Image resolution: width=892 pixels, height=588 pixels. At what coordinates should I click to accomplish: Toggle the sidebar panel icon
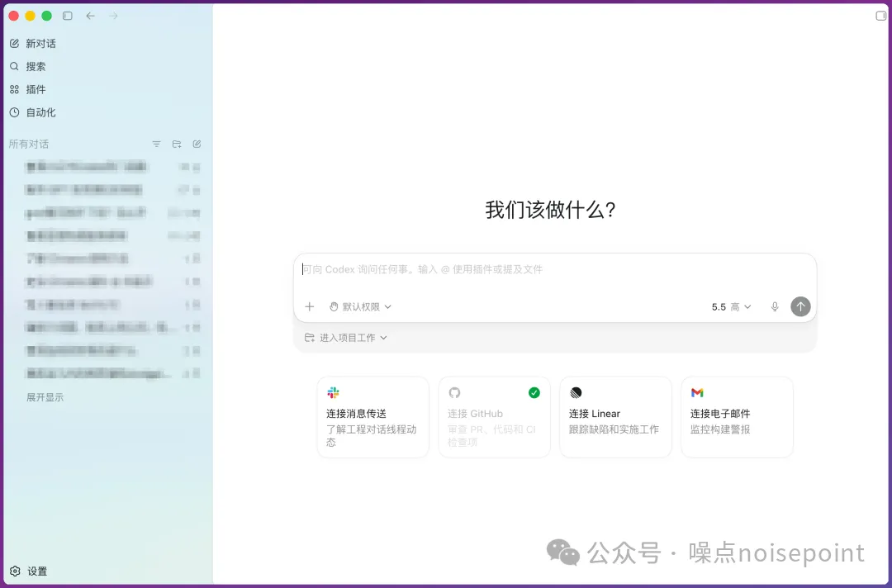(68, 16)
